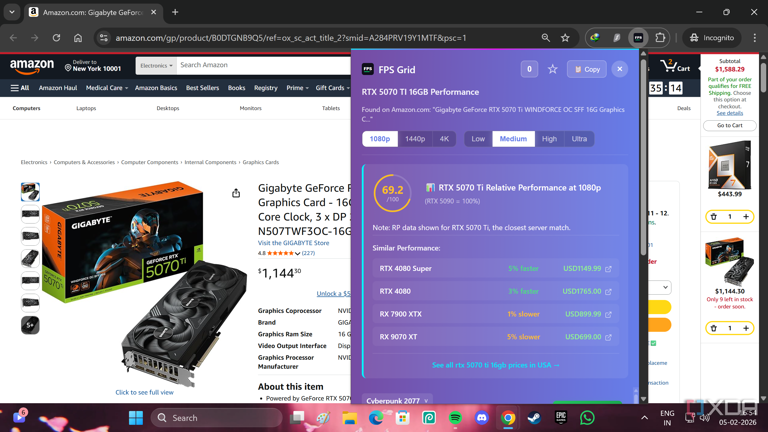Select the first product thumbnail
This screenshot has width=768, height=432.
pyautogui.click(x=30, y=192)
